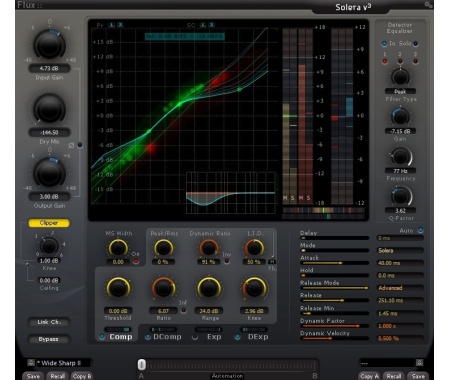Viewport: 450px width, 380px height.
Task: Open the settings icon at top right
Action: tap(429, 5)
